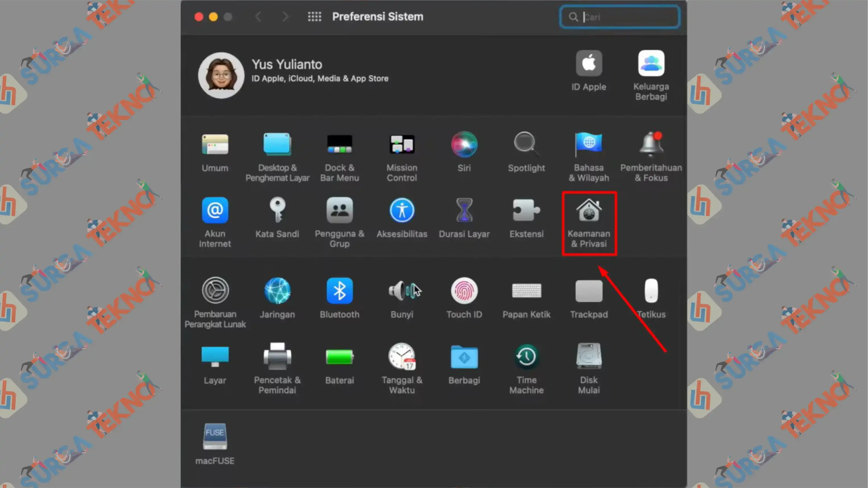Click the Yus Yulianto profile avatar

coord(221,75)
